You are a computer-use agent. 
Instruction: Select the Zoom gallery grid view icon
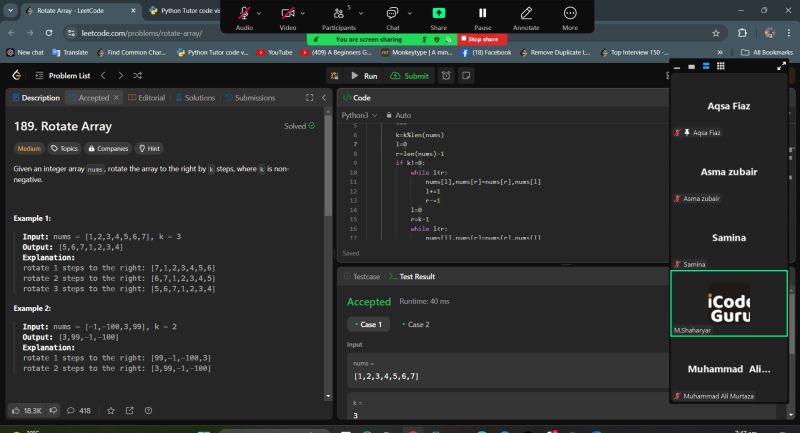click(x=720, y=66)
